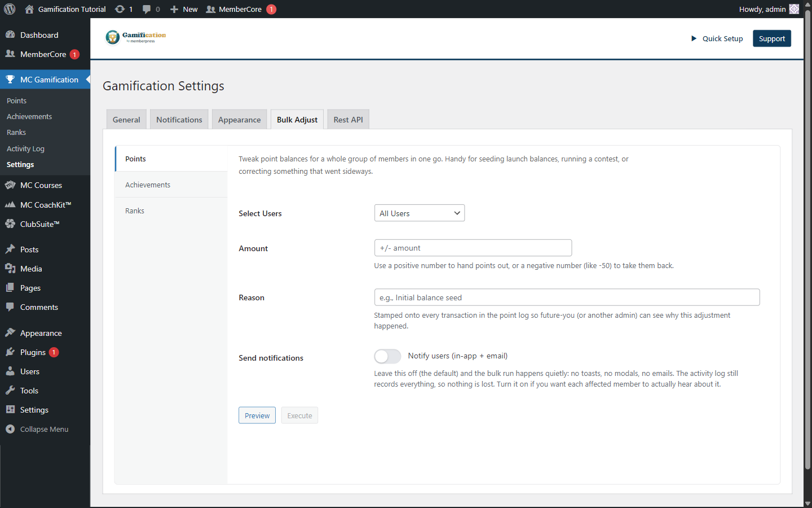Open the Points submenu link
This screenshot has width=812, height=508.
pyautogui.click(x=17, y=100)
